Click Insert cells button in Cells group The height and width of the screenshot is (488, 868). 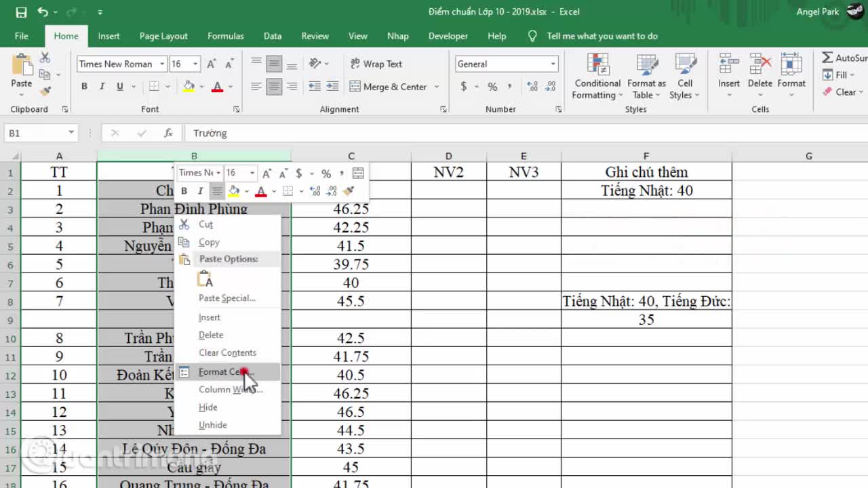coord(729,77)
